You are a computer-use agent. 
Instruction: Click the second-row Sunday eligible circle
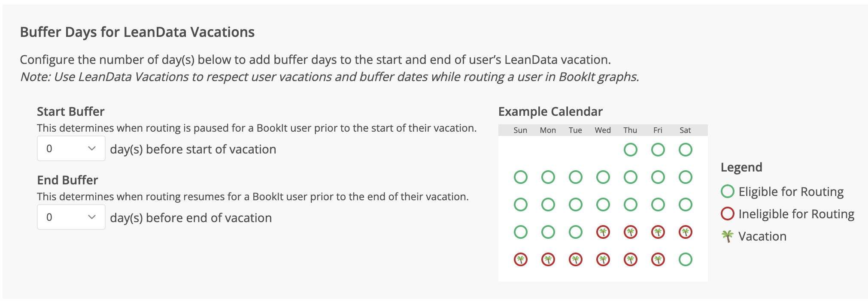520,177
